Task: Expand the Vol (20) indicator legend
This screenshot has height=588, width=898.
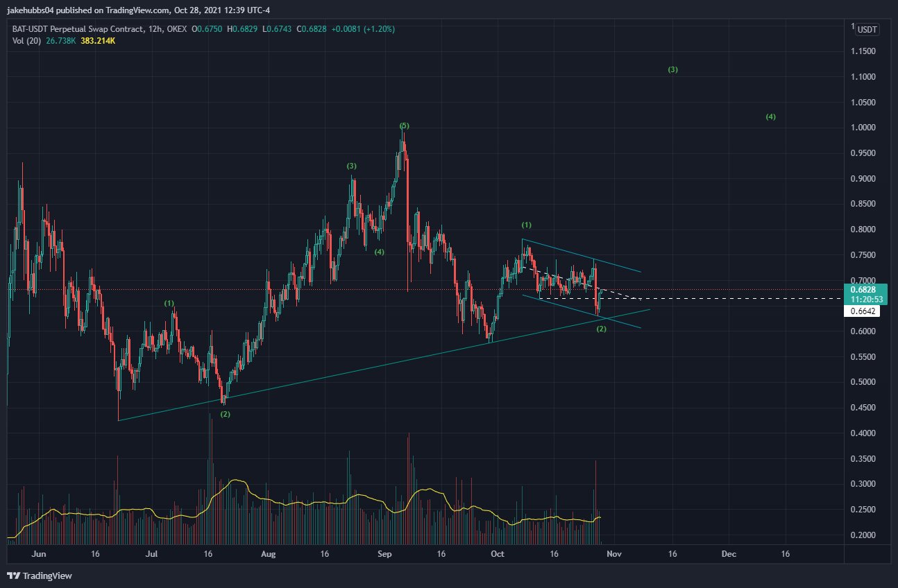Action: 25,40
